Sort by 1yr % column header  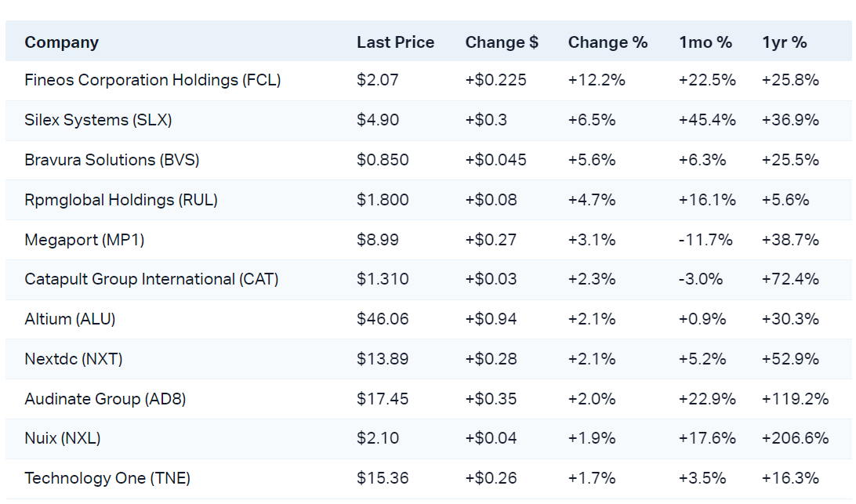[x=785, y=42]
